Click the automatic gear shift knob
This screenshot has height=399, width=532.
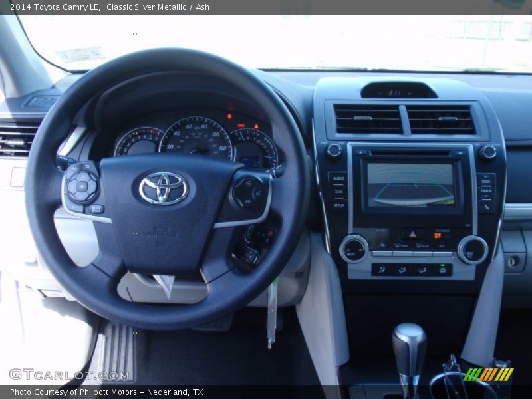coord(409,343)
